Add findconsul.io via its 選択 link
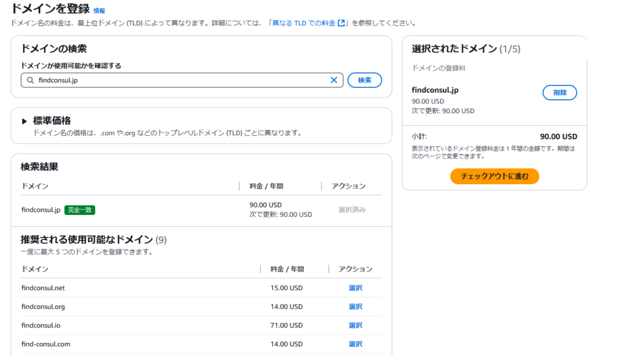The width and height of the screenshot is (644, 355). (355, 325)
